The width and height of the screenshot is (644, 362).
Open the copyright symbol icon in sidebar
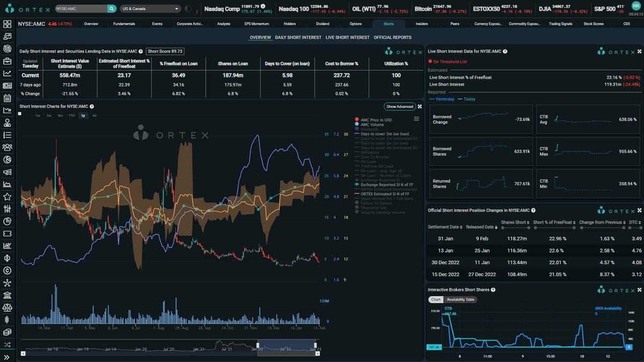pyautogui.click(x=8, y=271)
